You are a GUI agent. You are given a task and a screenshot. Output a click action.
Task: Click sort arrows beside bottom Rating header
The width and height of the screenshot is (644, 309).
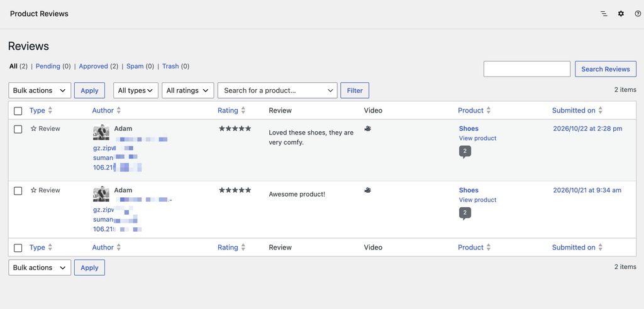click(243, 247)
